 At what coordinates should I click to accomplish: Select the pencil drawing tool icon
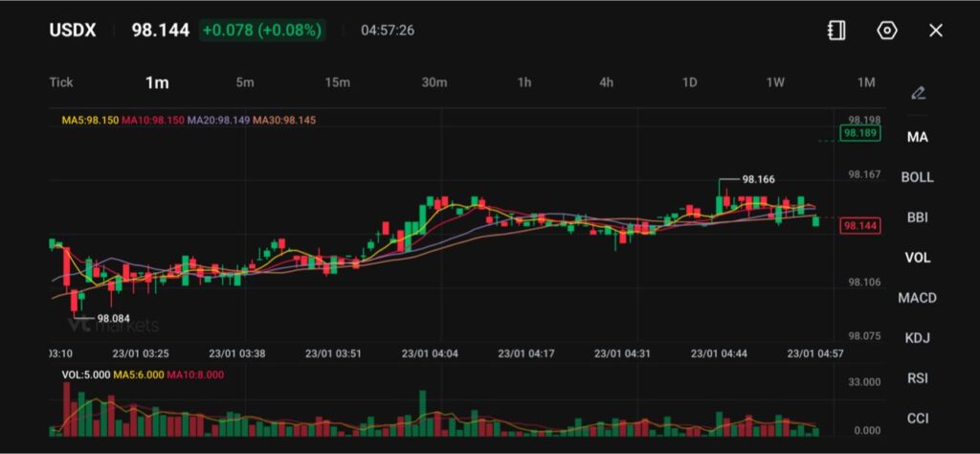tap(918, 93)
